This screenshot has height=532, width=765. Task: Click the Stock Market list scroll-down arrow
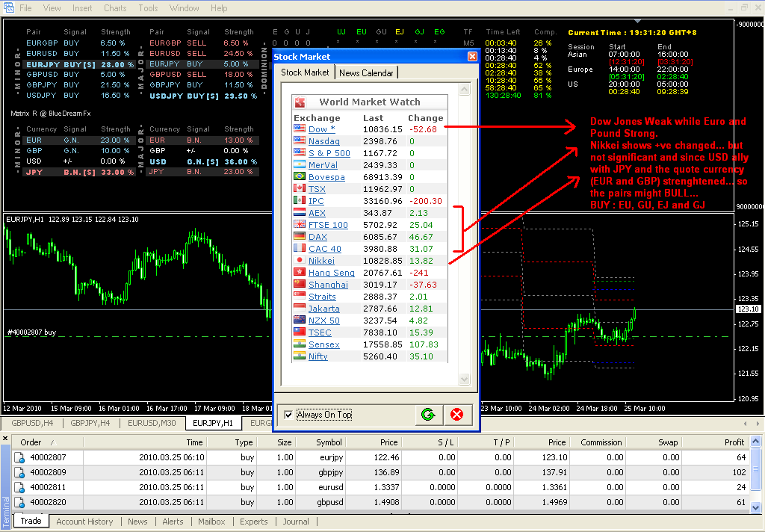pyautogui.click(x=465, y=380)
